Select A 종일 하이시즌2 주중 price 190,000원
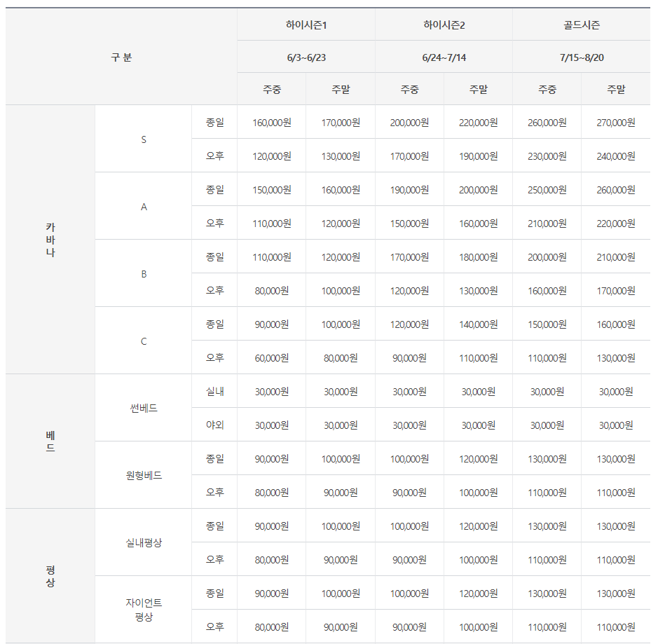This screenshot has width=658, height=644. point(409,190)
